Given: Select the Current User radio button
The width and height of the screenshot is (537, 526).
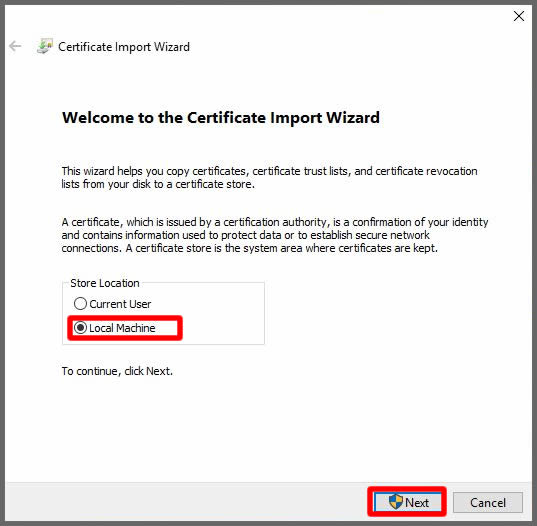Looking at the screenshot, I should click(x=80, y=303).
